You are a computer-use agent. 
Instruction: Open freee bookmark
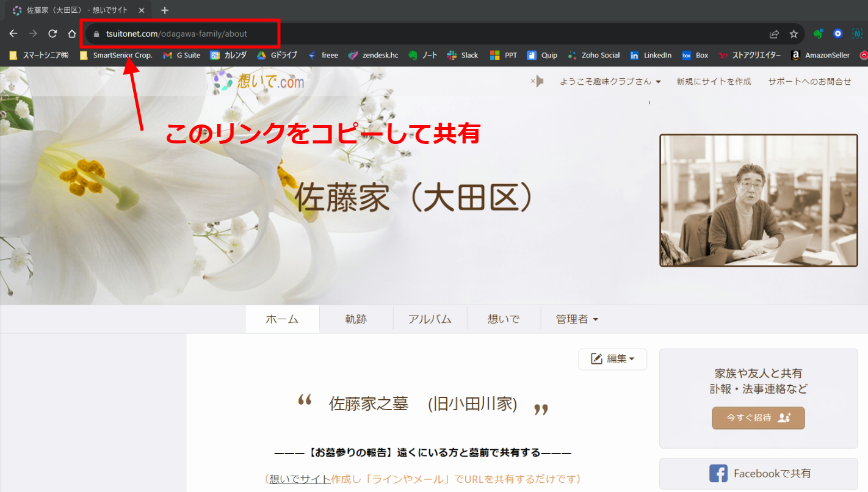323,55
